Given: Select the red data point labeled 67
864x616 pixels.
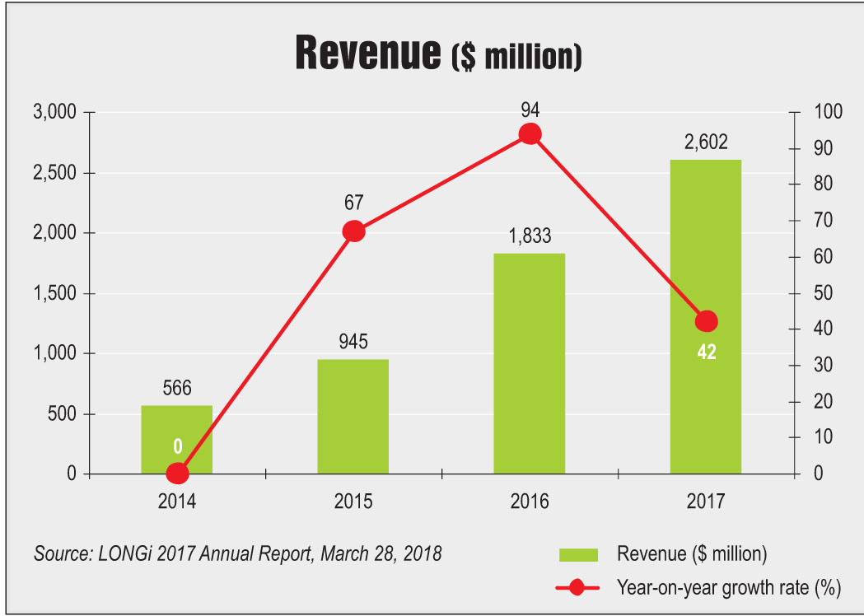Looking at the screenshot, I should pos(353,231).
